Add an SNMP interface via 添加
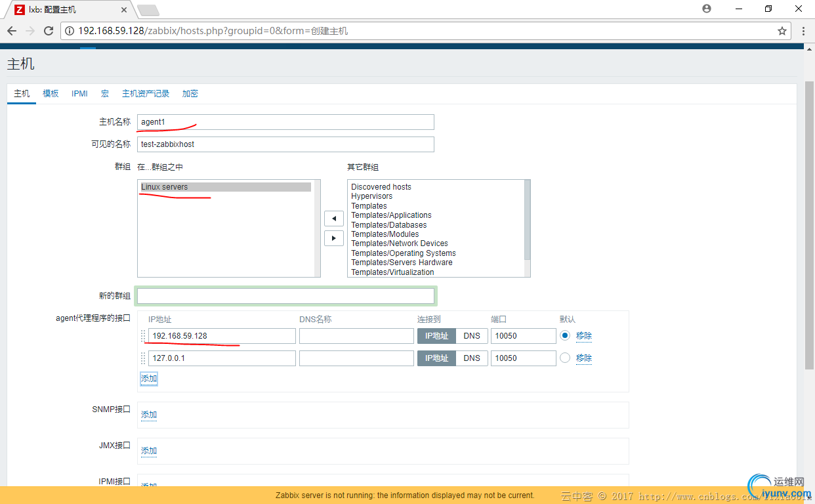 [x=149, y=415]
